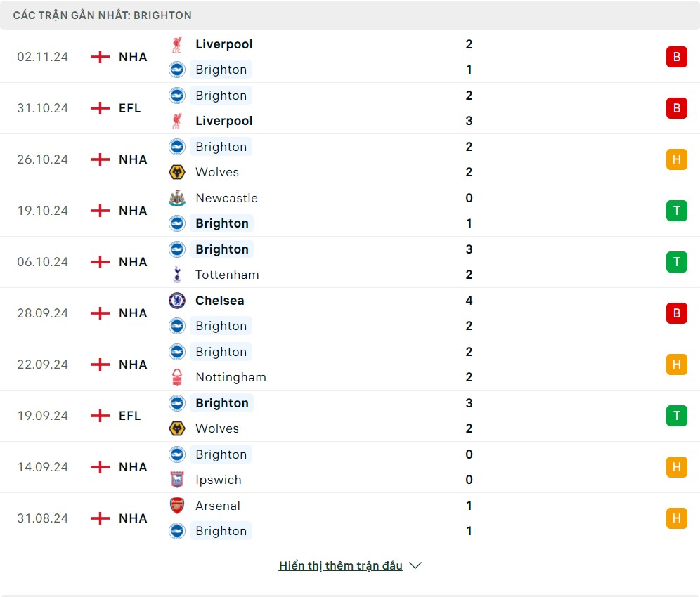The image size is (700, 597).
Task: Open Nottingham team name link
Action: 231,377
